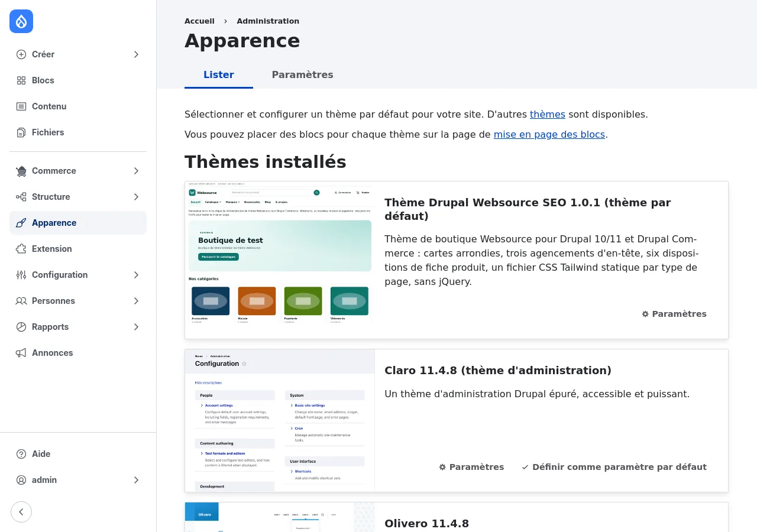The width and height of the screenshot is (757, 532).
Task: Open Blocs via its grid icon
Action: (x=21, y=80)
